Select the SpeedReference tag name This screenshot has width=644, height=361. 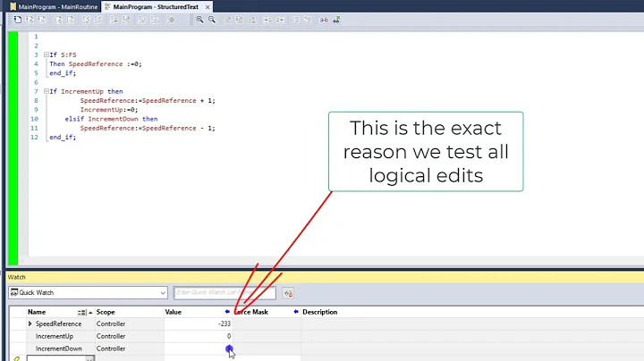tap(58, 323)
